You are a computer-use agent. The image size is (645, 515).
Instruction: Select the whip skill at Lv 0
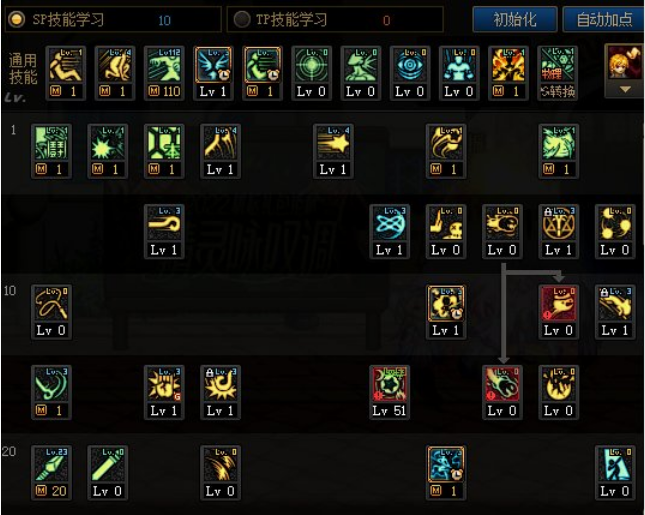(x=51, y=312)
